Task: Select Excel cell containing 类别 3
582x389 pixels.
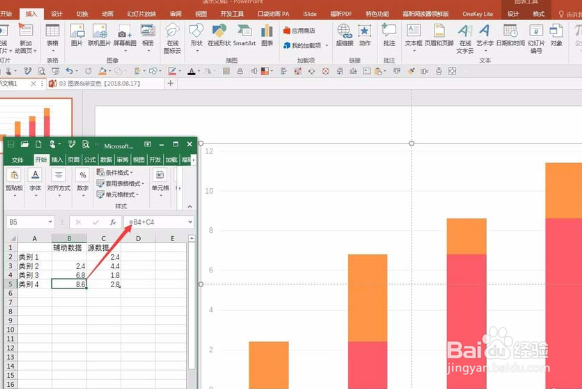Action: click(34, 275)
